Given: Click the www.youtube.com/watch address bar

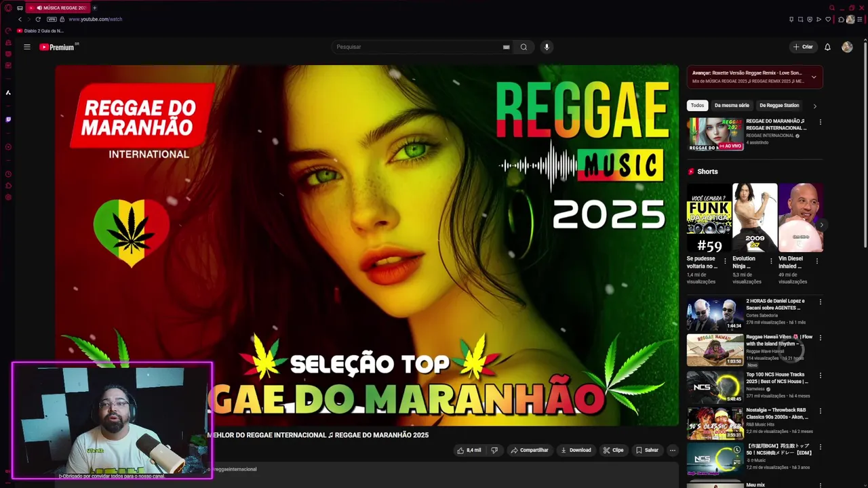Looking at the screenshot, I should pyautogui.click(x=95, y=19).
